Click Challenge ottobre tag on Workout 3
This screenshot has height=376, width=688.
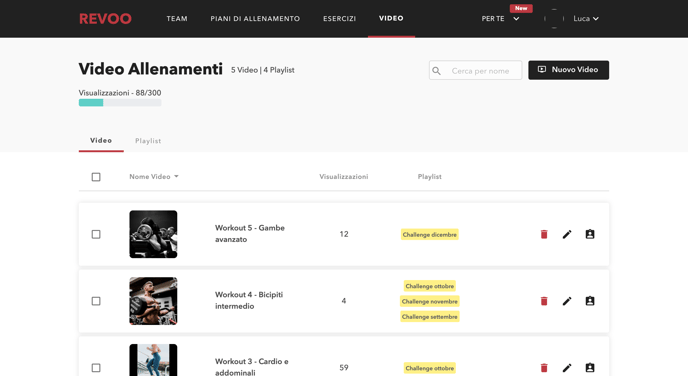point(430,368)
